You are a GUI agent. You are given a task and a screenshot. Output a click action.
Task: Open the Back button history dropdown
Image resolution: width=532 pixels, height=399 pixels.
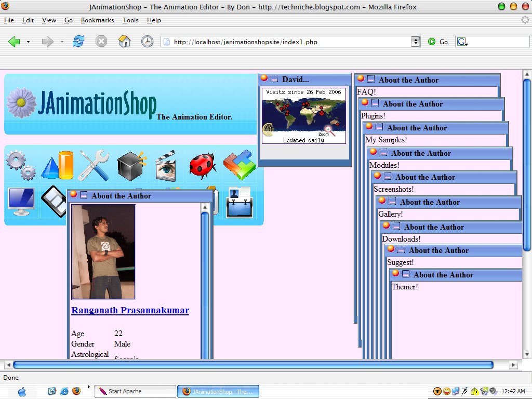[28, 42]
